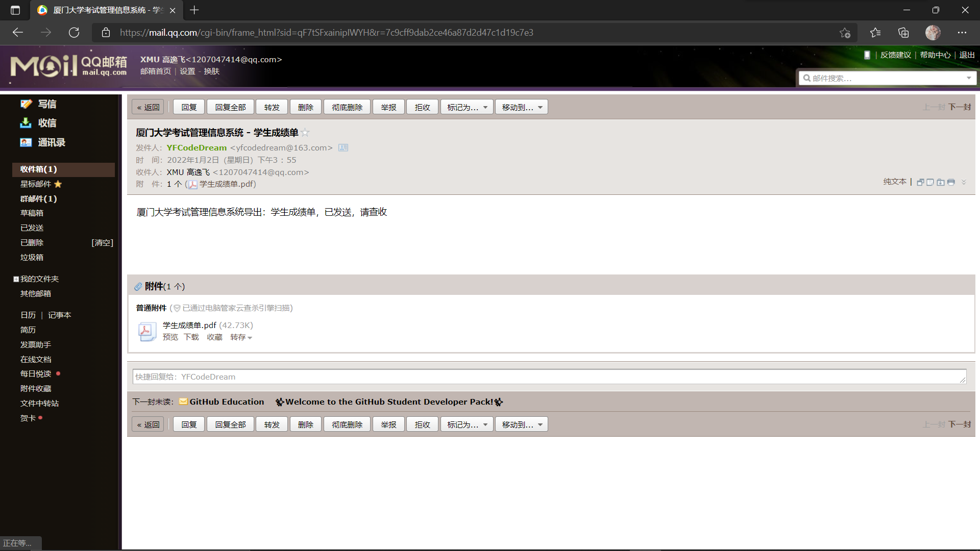
Task: Open 收件箱 inbox folder
Action: pos(38,169)
